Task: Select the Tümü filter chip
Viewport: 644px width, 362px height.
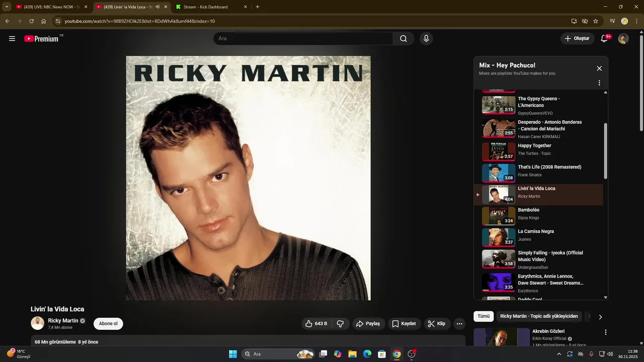Action: [484, 316]
